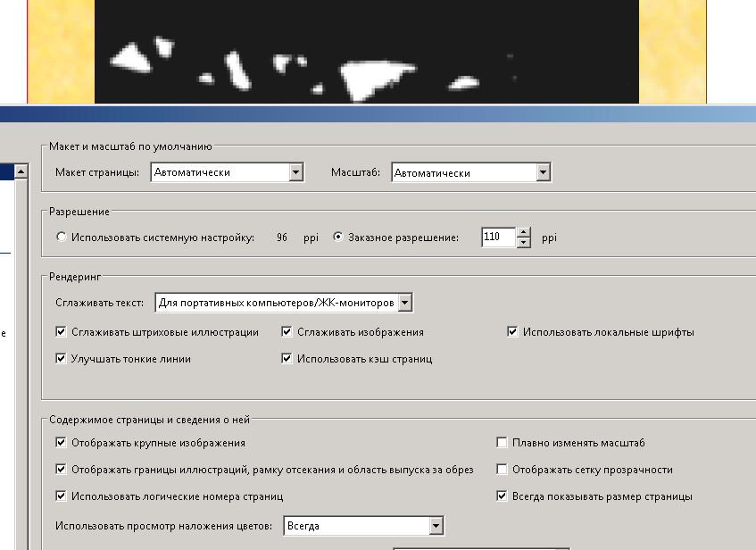Viewport: 756px width, 550px height.
Task: Toggle Использовать кэш страниц checkbox
Action: click(287, 358)
